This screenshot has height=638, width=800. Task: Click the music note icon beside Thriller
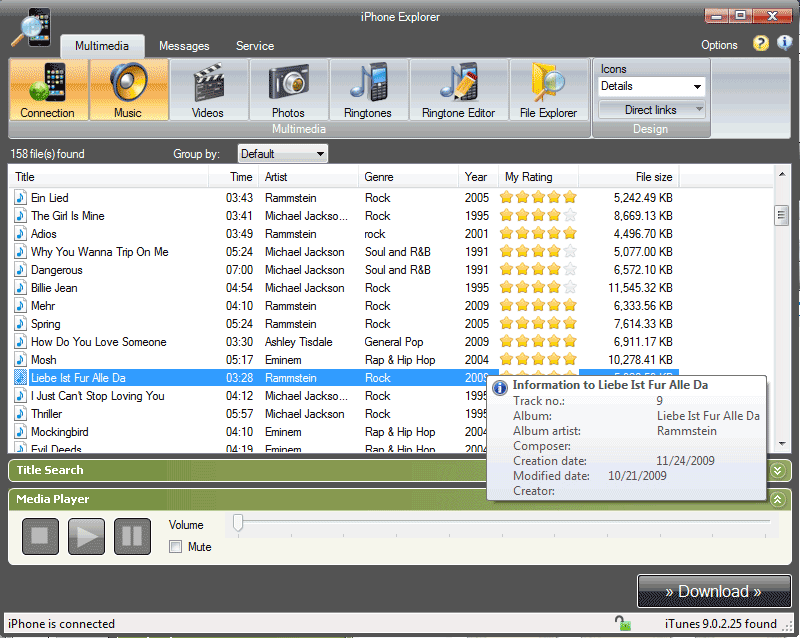(x=20, y=414)
